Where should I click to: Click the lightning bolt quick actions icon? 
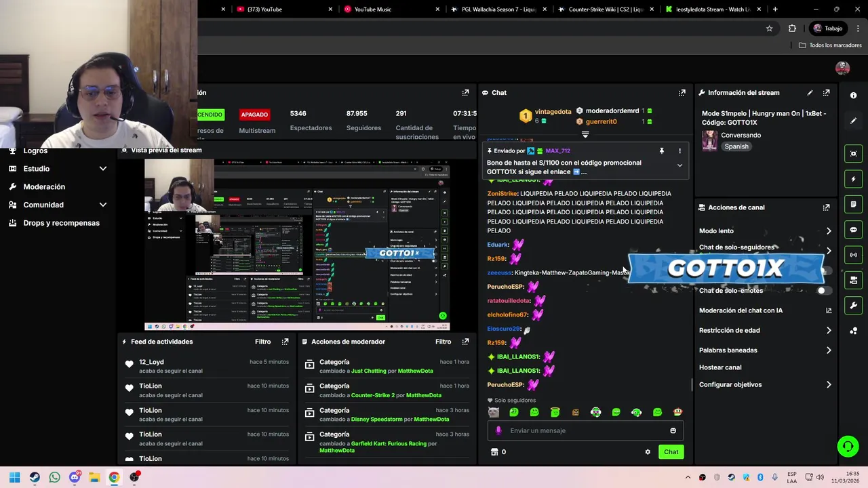[853, 179]
